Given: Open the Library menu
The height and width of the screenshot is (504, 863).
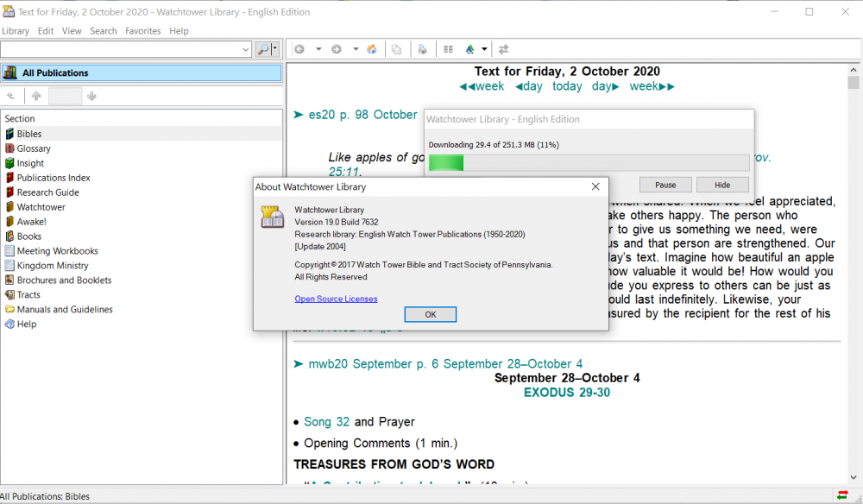Looking at the screenshot, I should tap(16, 31).
